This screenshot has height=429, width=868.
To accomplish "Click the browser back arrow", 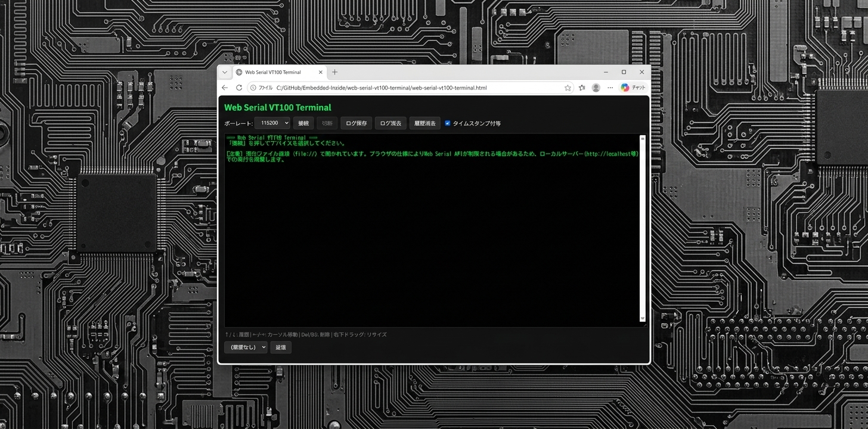I will click(x=225, y=88).
